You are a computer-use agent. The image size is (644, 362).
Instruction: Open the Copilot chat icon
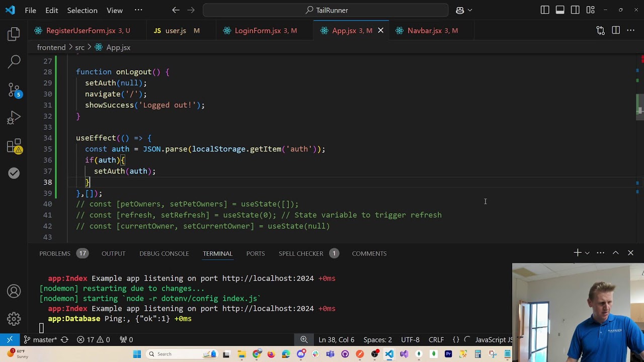(x=460, y=10)
